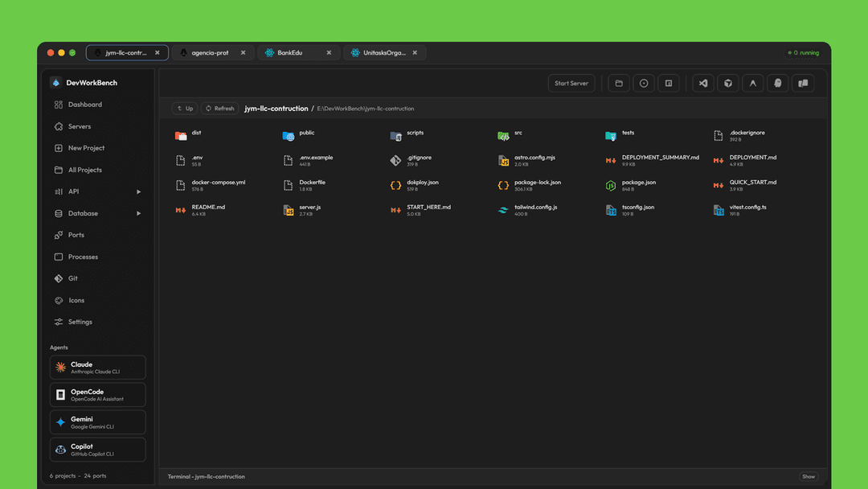The width and height of the screenshot is (868, 489).
Task: Click the panel layout toolbar icon
Action: pos(669,83)
